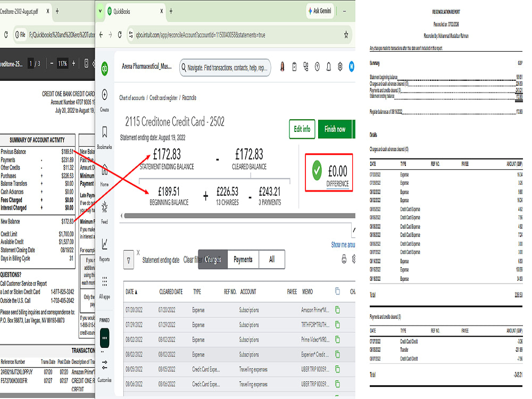Reload the PDF browser tab
This screenshot has width=532, height=399.
[x=6, y=35]
